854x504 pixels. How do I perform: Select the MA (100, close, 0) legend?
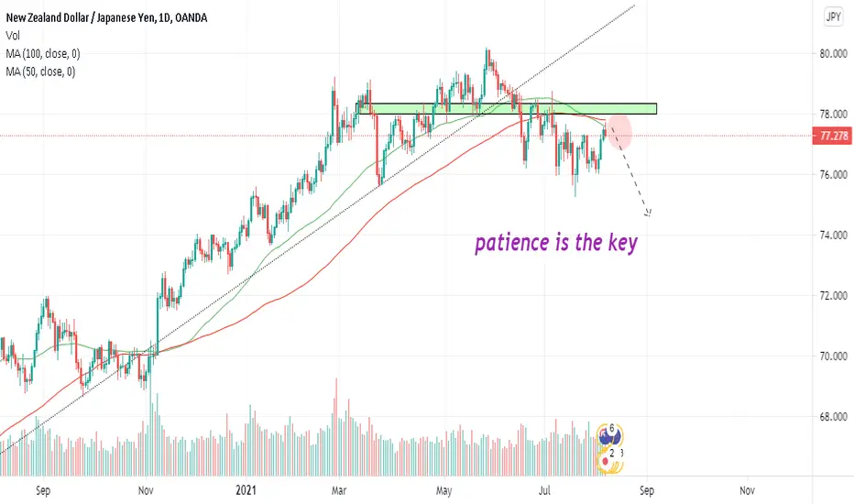pyautogui.click(x=42, y=53)
